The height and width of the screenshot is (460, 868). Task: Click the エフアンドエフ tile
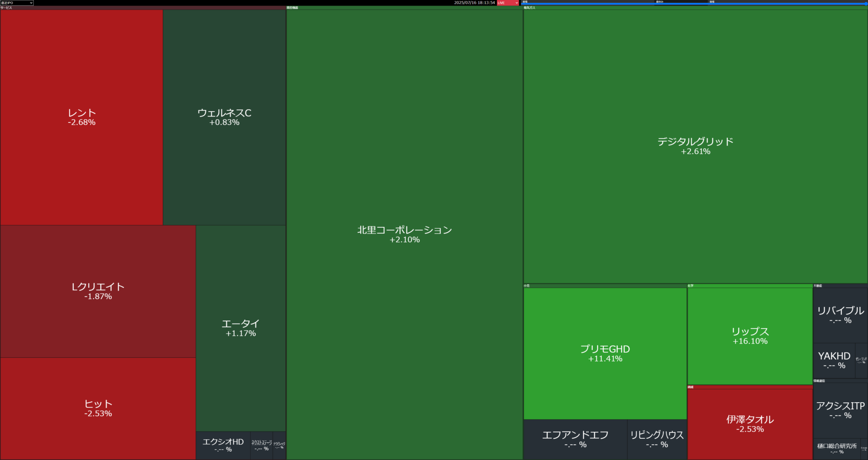(576, 440)
